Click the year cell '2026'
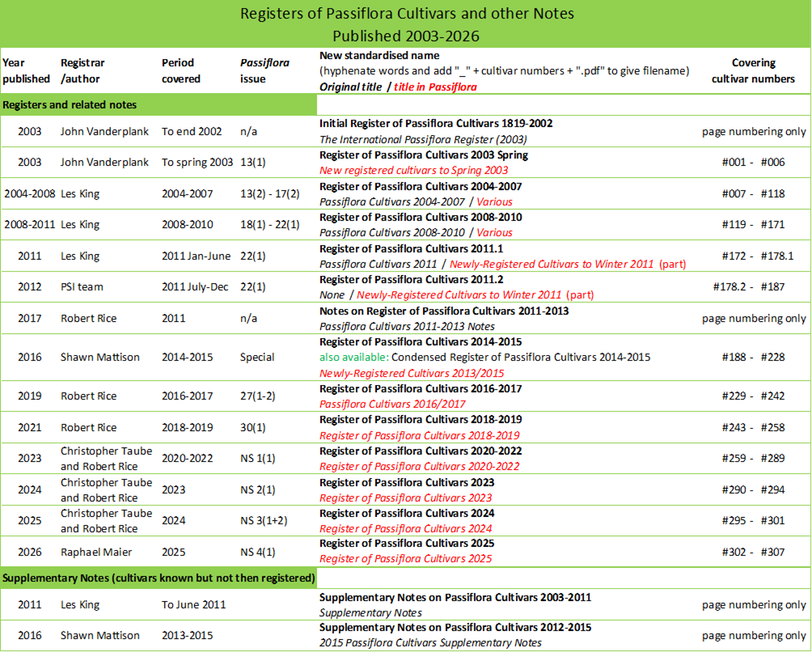The image size is (812, 652). (x=29, y=552)
